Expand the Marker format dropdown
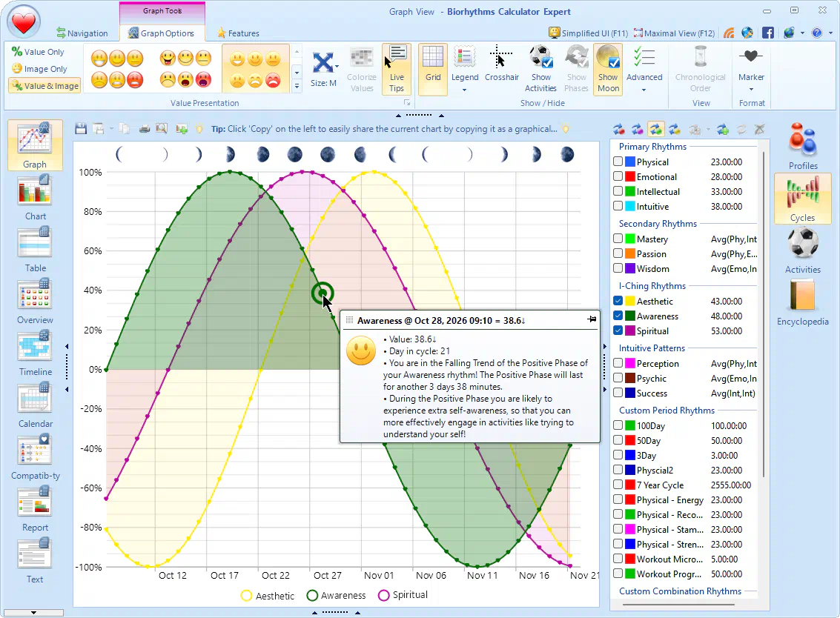The height and width of the screenshot is (618, 840). click(751, 90)
